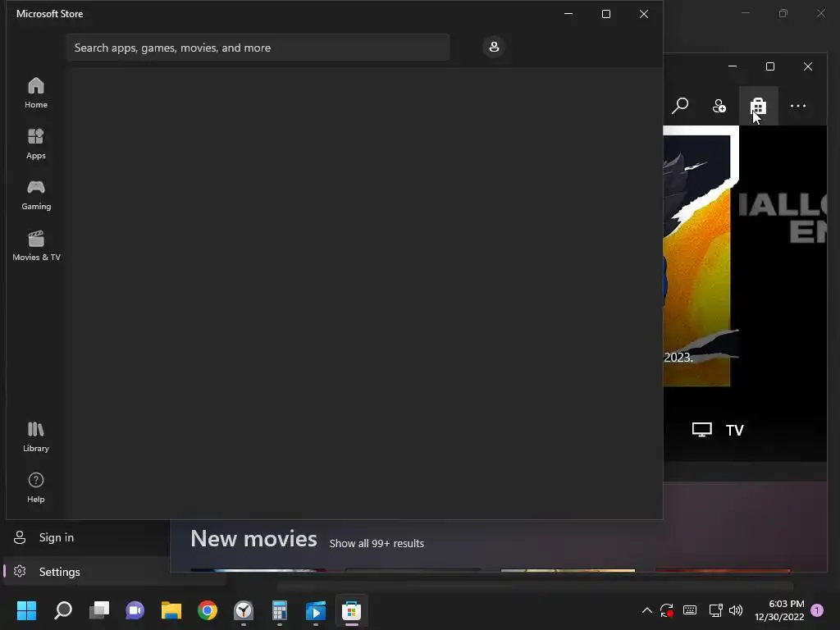
Task: Click the Store profile account icon
Action: coord(494,47)
